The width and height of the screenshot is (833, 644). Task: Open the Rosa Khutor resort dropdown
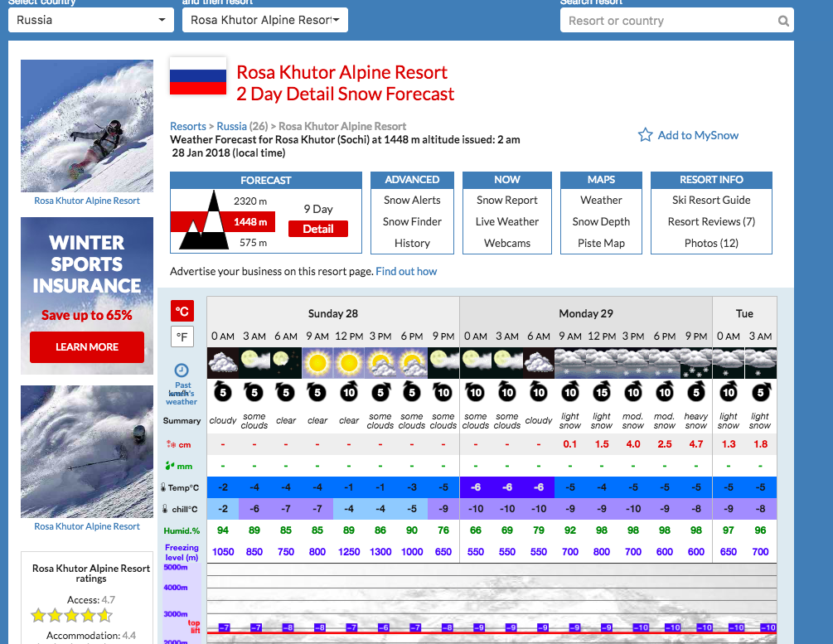pyautogui.click(x=265, y=20)
